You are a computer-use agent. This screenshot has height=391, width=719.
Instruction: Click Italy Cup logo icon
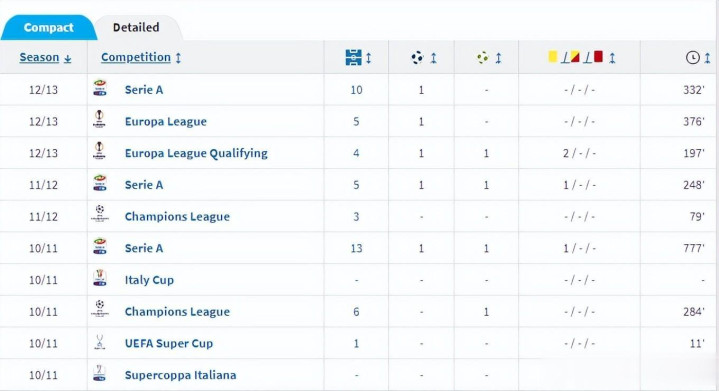tap(100, 278)
